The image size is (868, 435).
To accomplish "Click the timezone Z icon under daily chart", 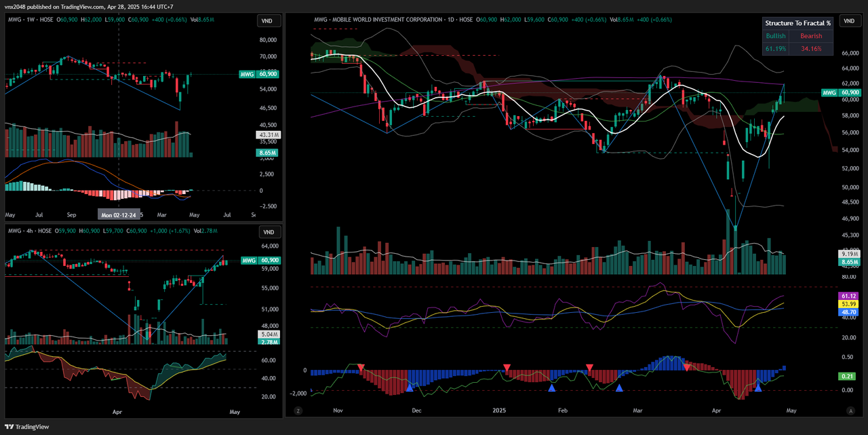I will point(298,411).
